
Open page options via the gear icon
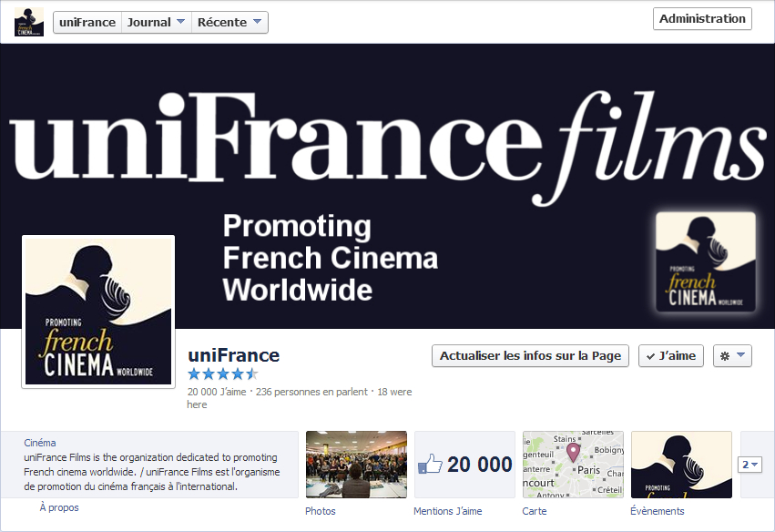click(x=732, y=355)
